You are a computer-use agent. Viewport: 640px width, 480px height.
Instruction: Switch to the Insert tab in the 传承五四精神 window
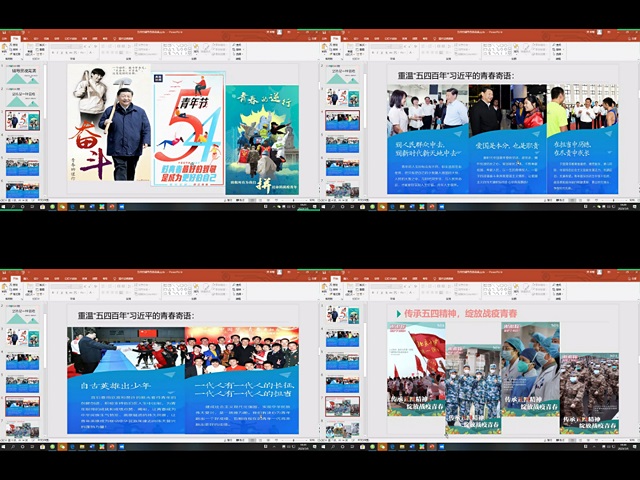(349, 276)
